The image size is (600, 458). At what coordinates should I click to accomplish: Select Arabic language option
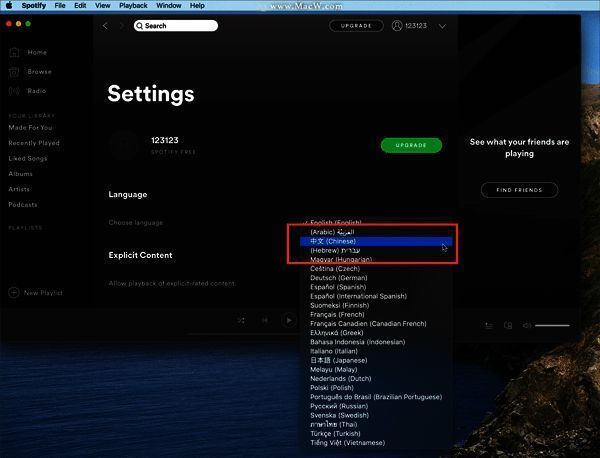click(x=376, y=232)
